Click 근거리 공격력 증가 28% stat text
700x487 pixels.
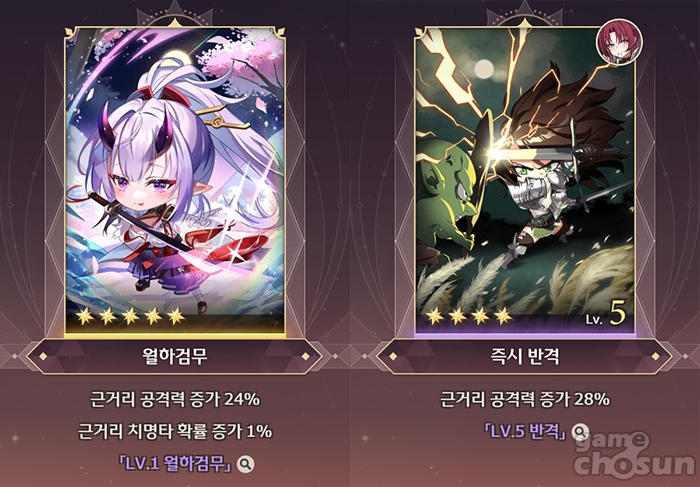[525, 399]
